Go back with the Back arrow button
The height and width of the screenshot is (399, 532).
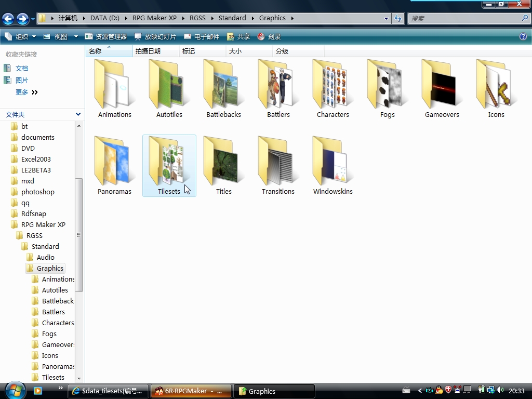(x=8, y=19)
